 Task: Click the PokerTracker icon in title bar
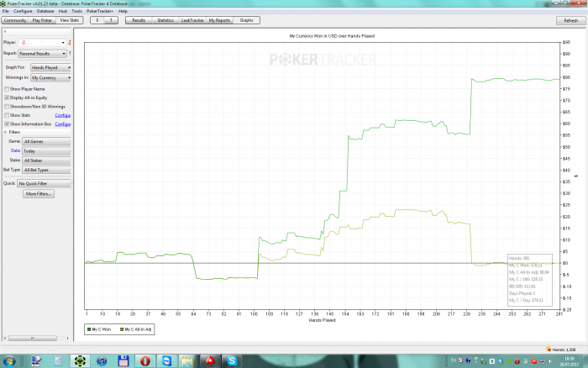click(3, 3)
